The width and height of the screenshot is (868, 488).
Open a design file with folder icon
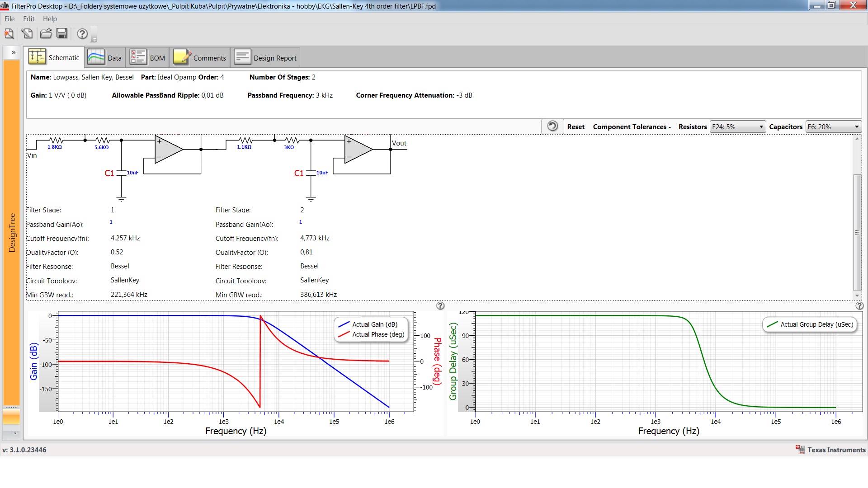click(x=46, y=33)
